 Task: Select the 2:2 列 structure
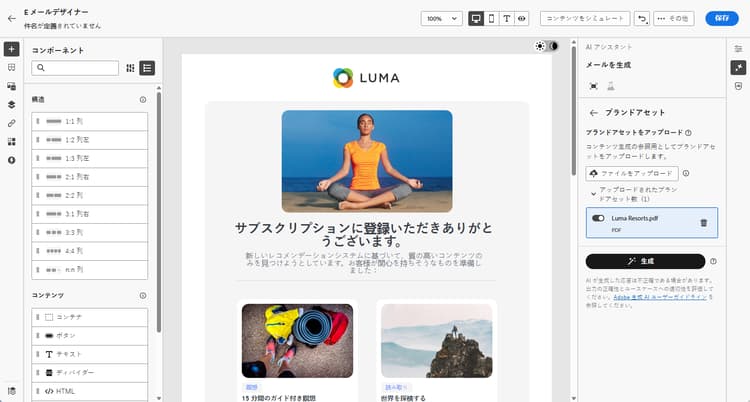(x=89, y=195)
